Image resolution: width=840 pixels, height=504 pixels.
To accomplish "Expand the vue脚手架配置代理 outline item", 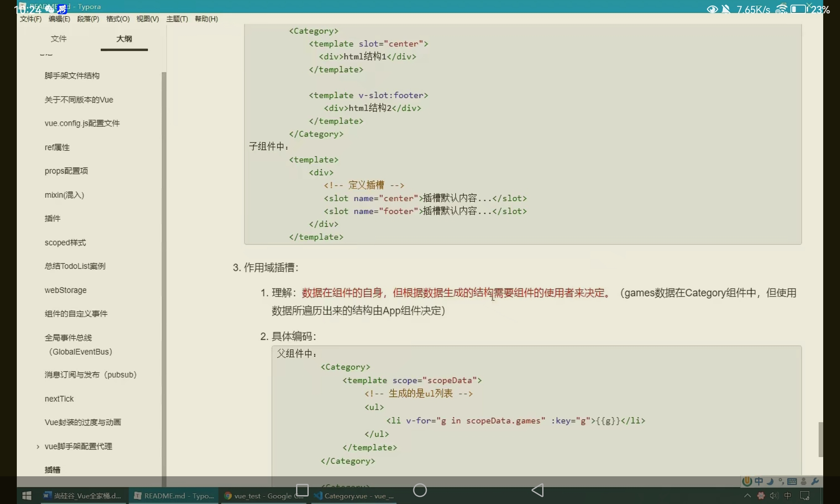I will point(38,446).
